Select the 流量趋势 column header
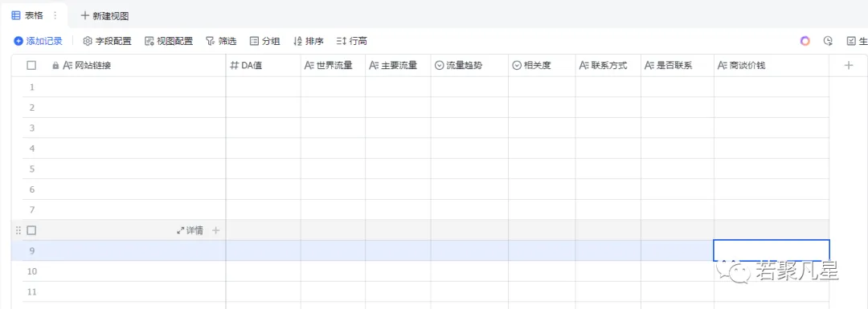 click(x=469, y=65)
